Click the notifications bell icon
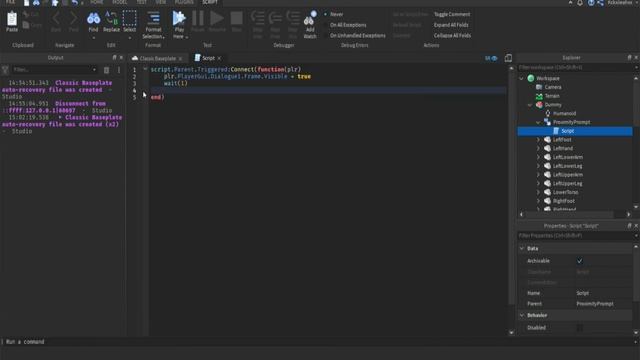The height and width of the screenshot is (360, 640). 580,3
